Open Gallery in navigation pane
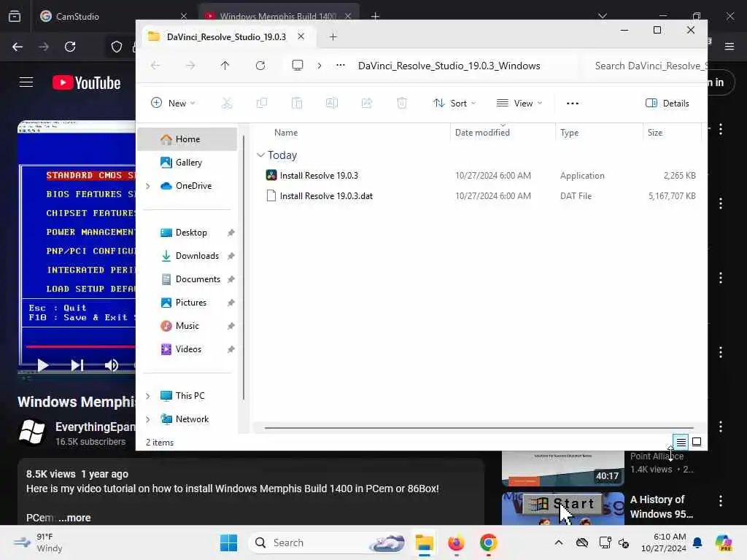The image size is (747, 560). (x=187, y=163)
